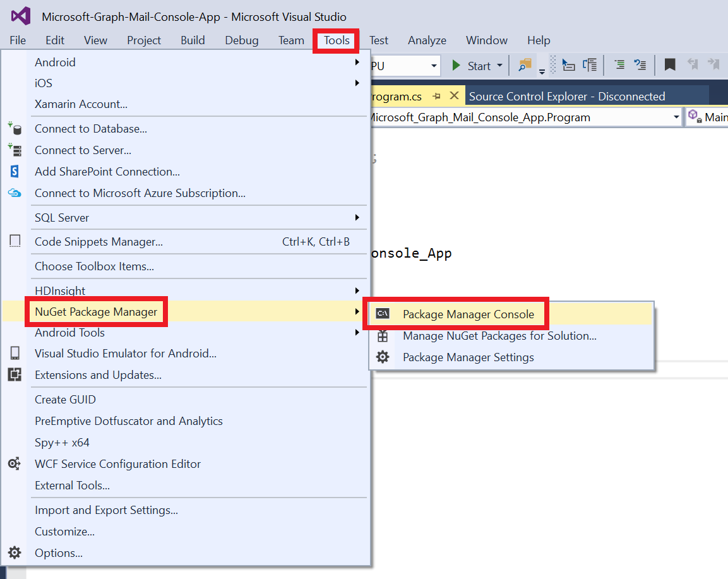Viewport: 728px width, 579px height.
Task: Open the Analyze menu
Action: click(x=427, y=40)
